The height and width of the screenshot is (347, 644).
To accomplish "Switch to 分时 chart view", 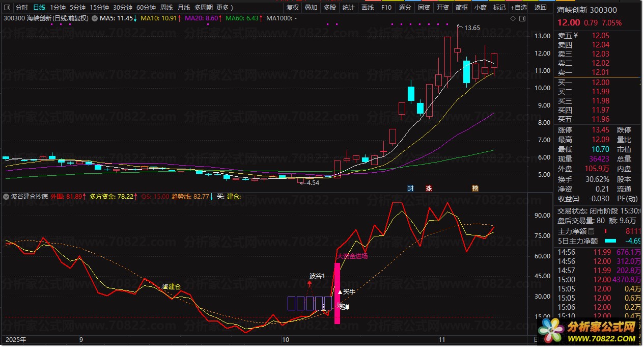I will [22, 8].
